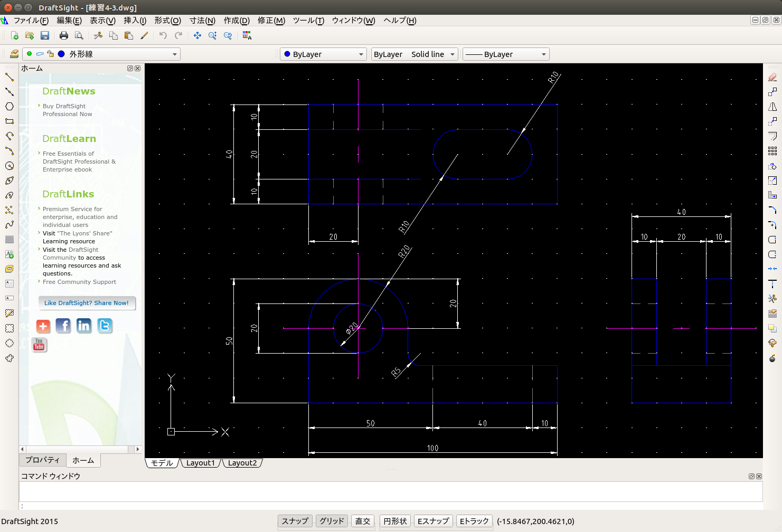Viewport: 782px width, 532px height.
Task: Open the ByLayer line color dropdown
Action: click(x=361, y=54)
